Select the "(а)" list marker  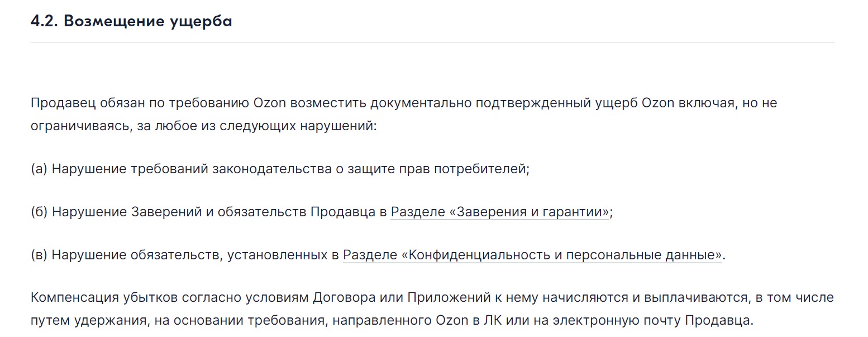(39, 169)
